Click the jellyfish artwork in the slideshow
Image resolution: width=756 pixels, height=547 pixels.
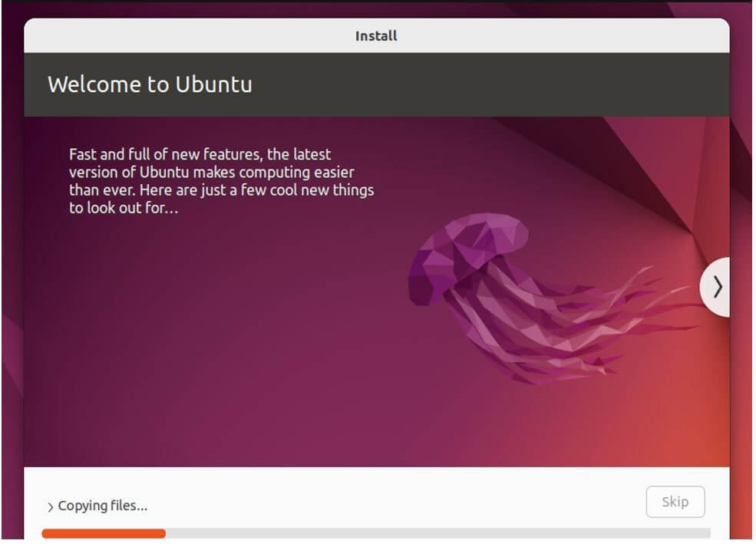[x=554, y=298]
